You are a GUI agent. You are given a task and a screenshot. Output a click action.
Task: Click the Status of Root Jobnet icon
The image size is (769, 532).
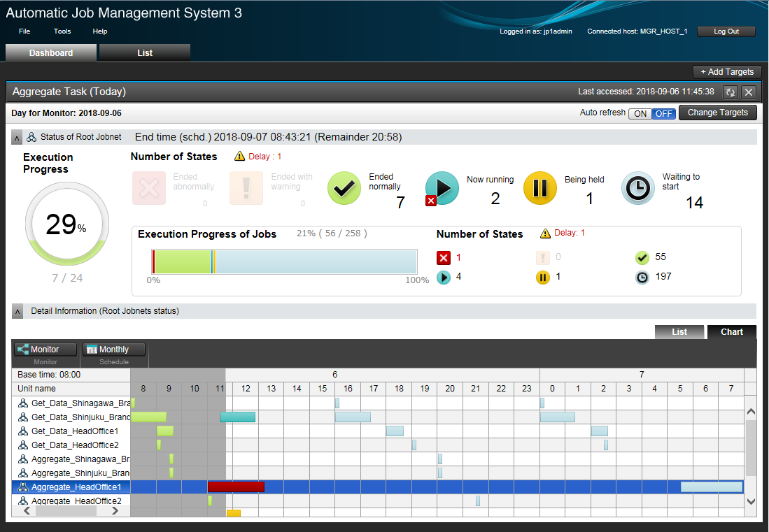(31, 137)
